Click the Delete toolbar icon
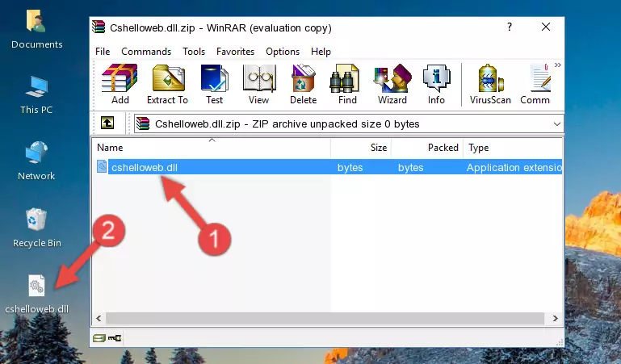The height and width of the screenshot is (364, 621). click(x=303, y=85)
